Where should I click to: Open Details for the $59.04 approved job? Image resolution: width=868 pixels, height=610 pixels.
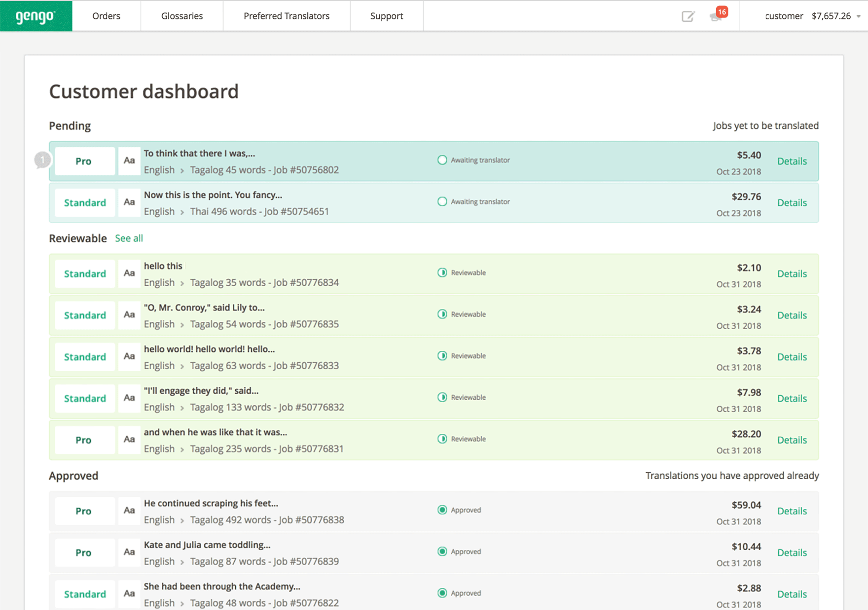792,511
